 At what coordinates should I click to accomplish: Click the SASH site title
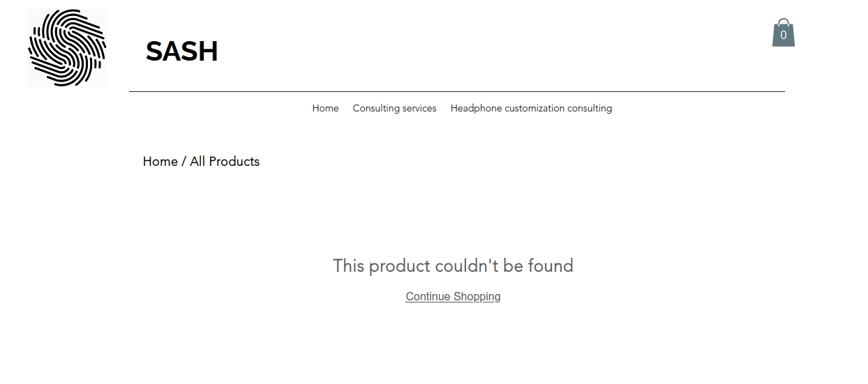point(181,52)
